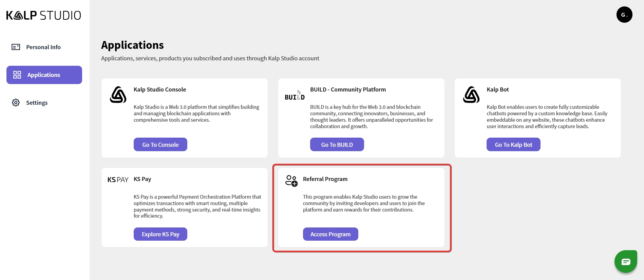
Task: Click the Kalp Studio Console logo icon
Action: (118, 95)
